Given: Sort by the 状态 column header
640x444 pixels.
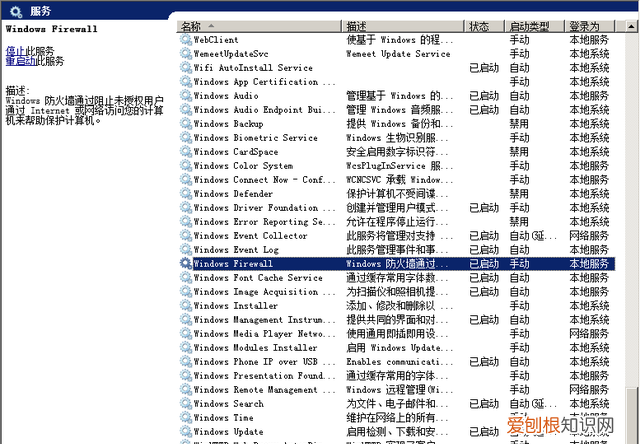Looking at the screenshot, I should pos(484,26).
